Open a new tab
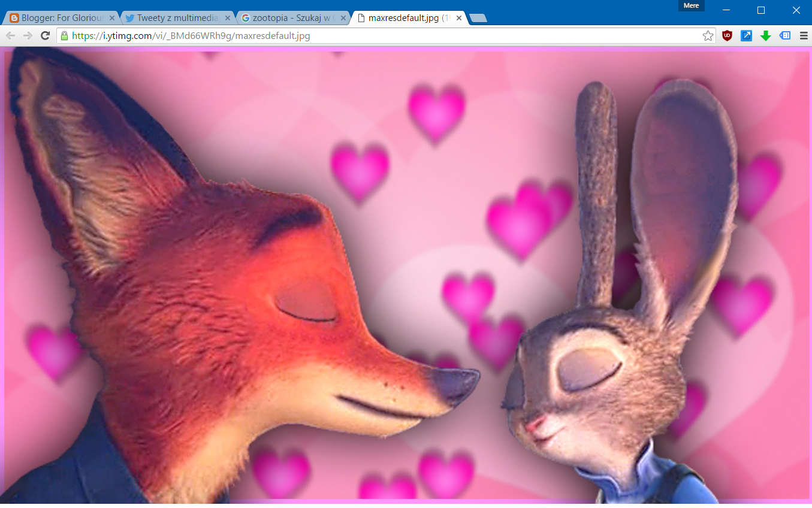 478,19
